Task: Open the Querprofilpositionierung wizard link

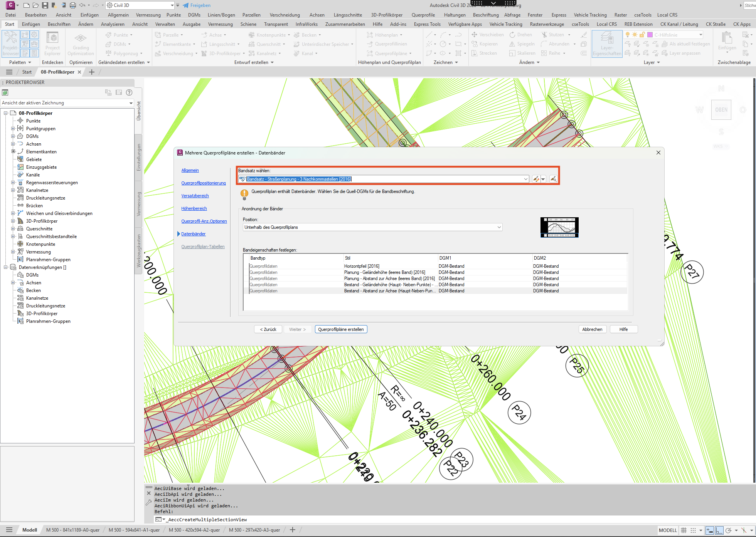Action: tap(204, 183)
